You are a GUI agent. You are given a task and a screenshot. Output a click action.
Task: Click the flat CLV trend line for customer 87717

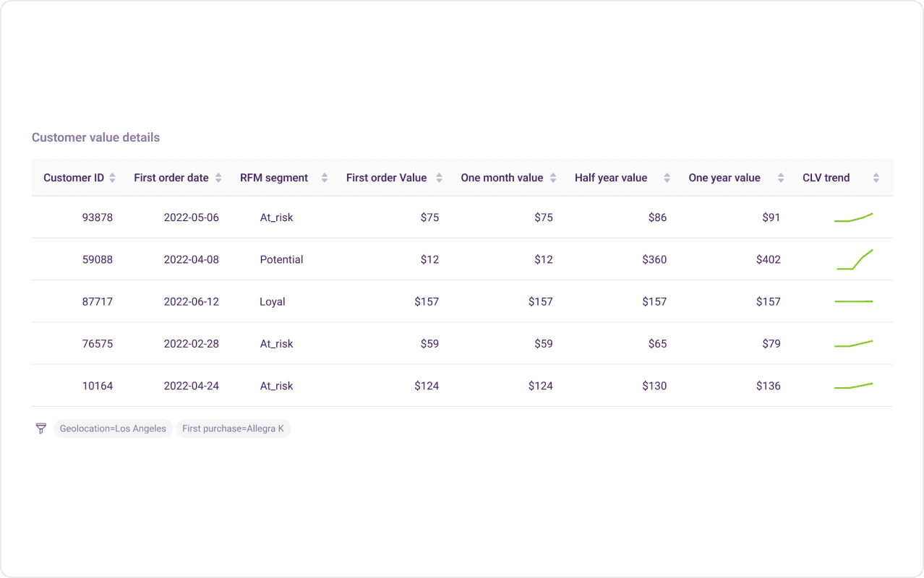(854, 301)
